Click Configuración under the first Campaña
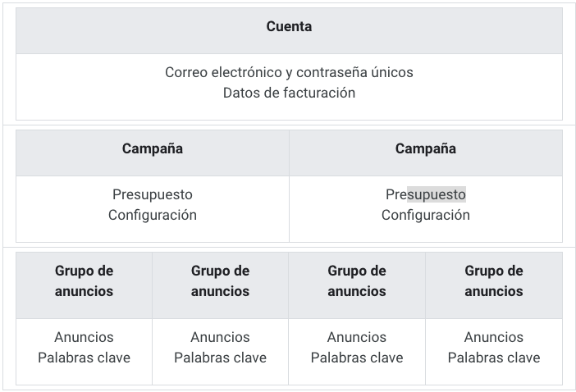This screenshot has width=576, height=392. tap(153, 215)
